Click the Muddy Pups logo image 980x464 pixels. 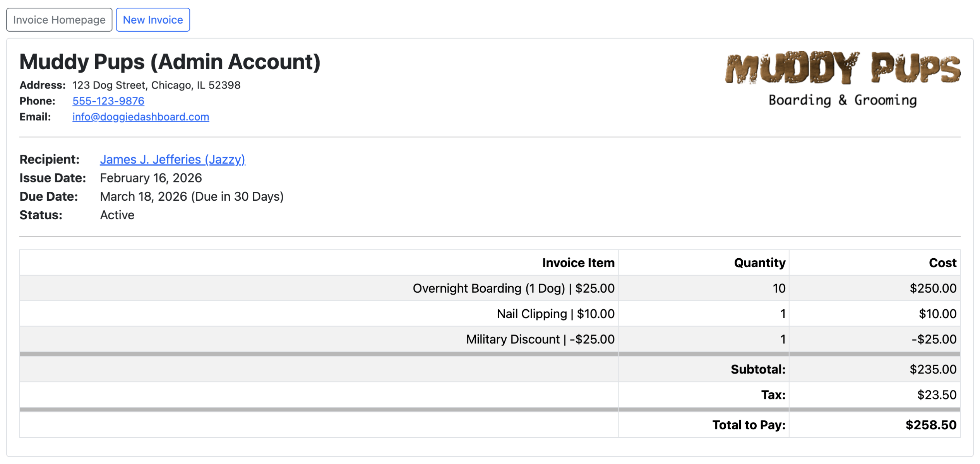coord(843,78)
